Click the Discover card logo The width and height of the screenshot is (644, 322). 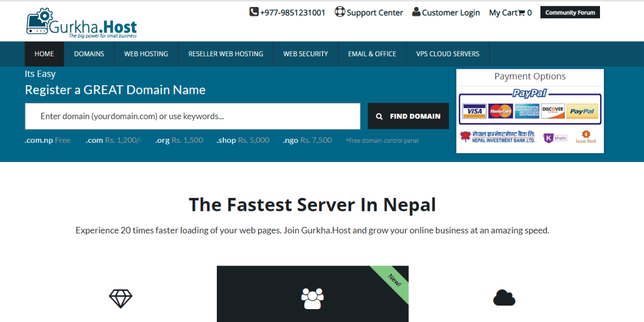(553, 111)
